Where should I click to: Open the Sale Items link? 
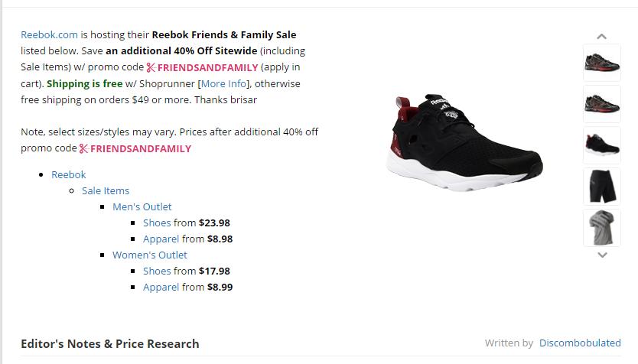pyautogui.click(x=106, y=190)
